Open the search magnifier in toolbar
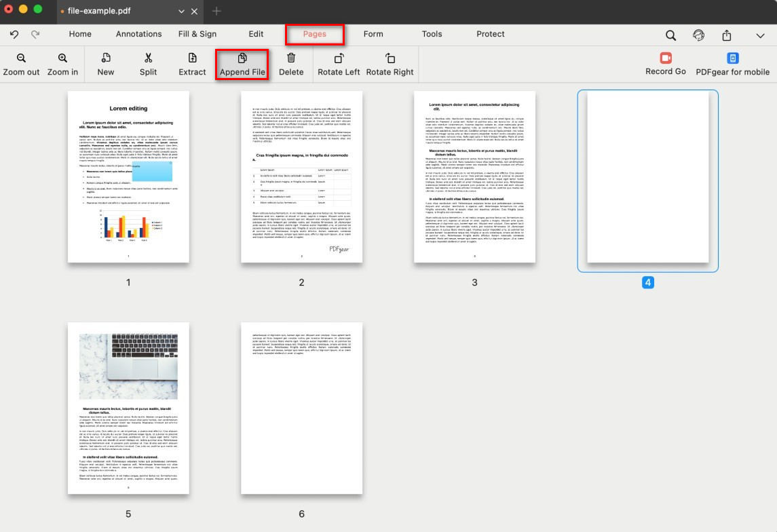Viewport: 777px width, 532px height. pos(670,35)
